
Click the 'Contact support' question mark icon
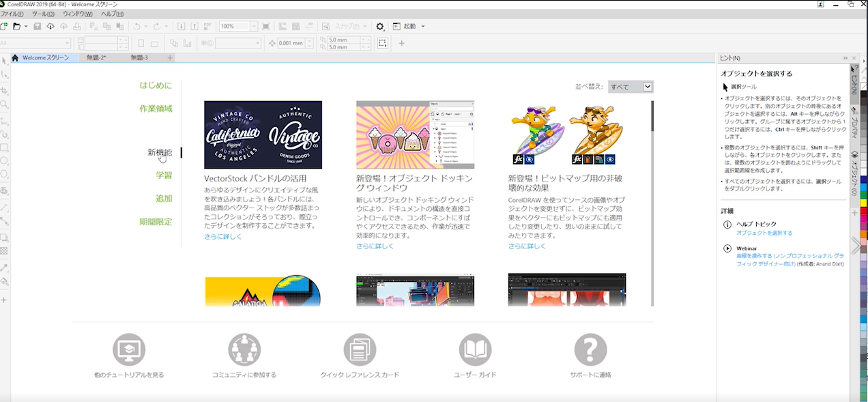[x=590, y=350]
